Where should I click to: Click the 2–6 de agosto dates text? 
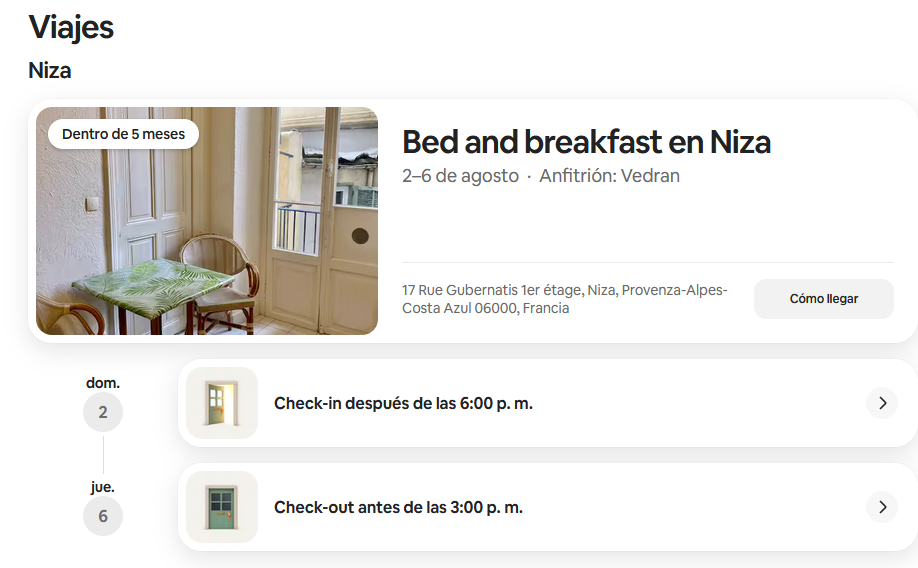pos(460,176)
